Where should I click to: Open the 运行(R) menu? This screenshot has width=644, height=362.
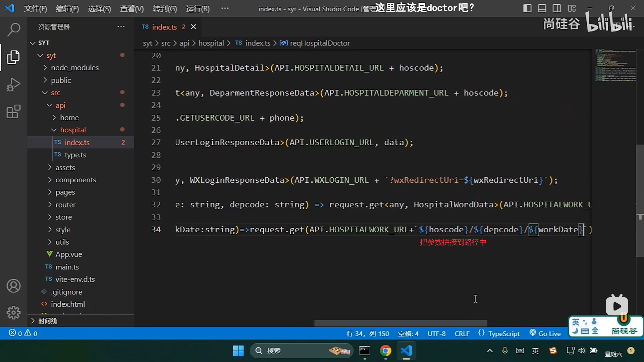click(x=198, y=9)
